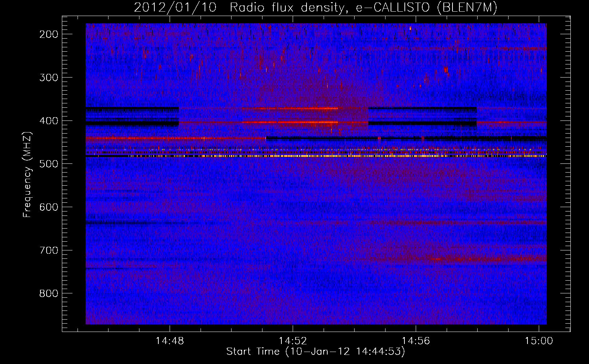This screenshot has width=589, height=364.
Task: Select the 200 frequency tick label
Action: [48, 34]
